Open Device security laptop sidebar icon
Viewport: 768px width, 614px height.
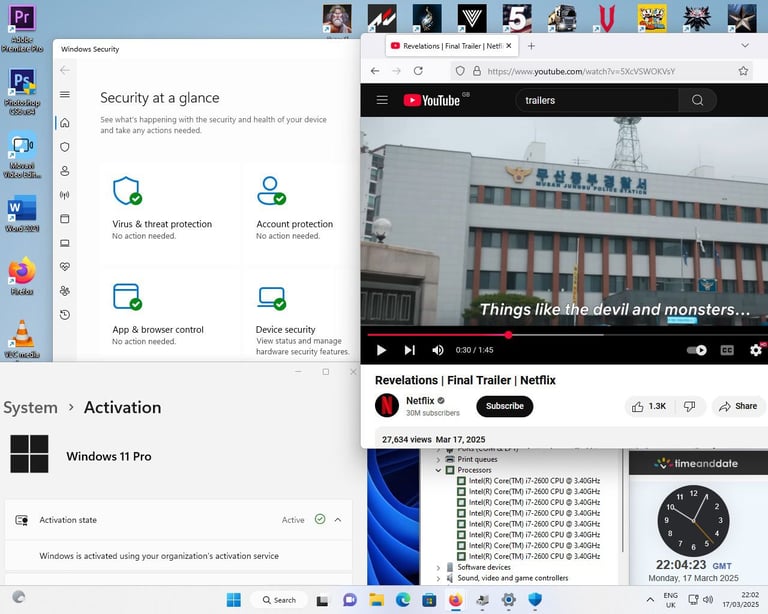65,243
